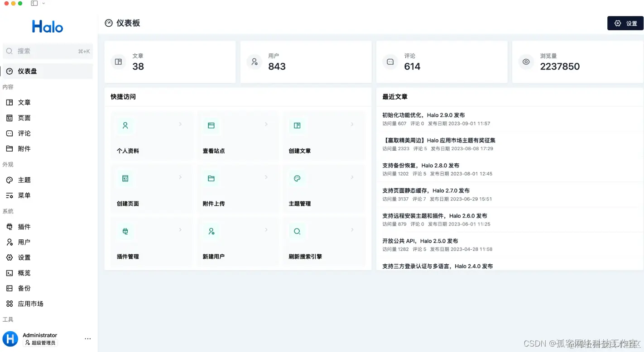Click the 浏览量 views eye icon
The height and width of the screenshot is (352, 644).
click(526, 62)
